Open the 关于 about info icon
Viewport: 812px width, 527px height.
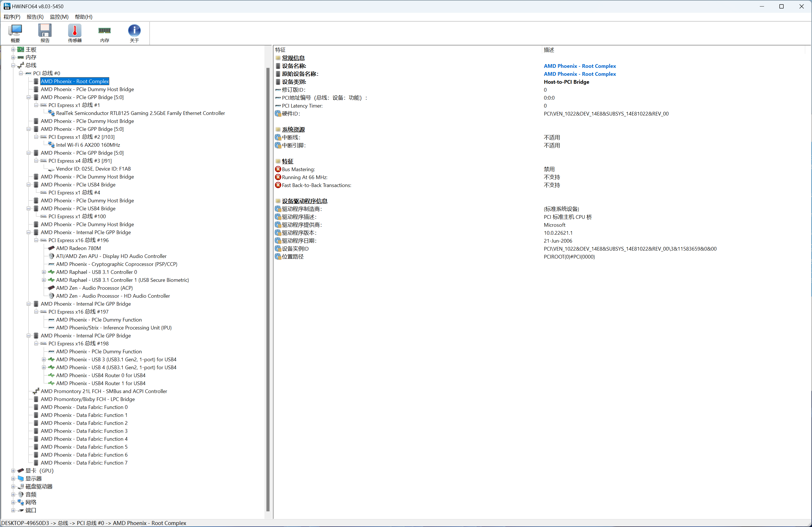point(134,33)
